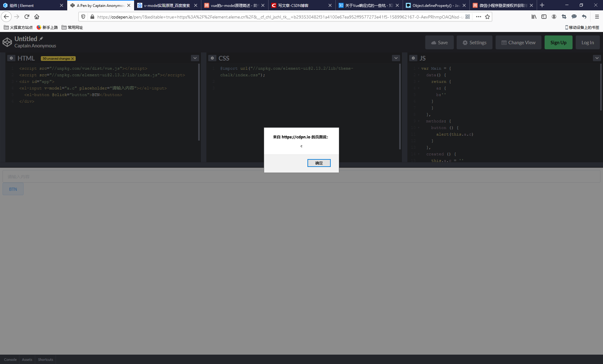The image size is (603, 364).
Task: Switch to the Console tab
Action: coord(10,359)
